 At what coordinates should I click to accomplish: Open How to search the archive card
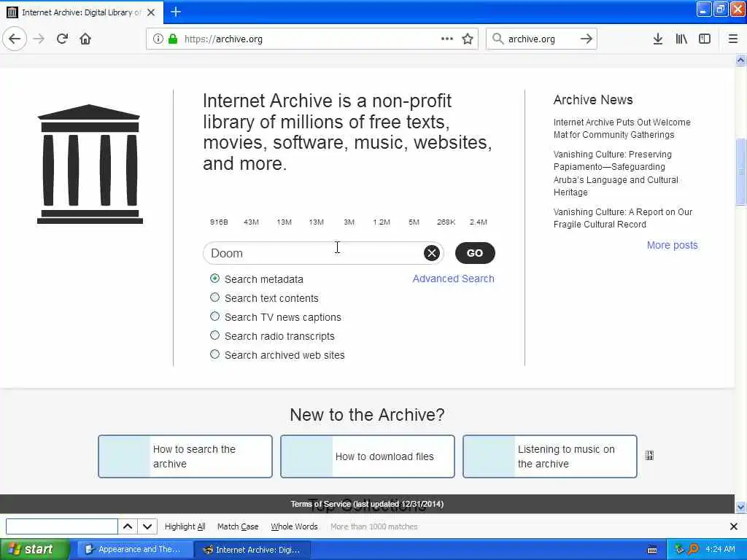click(185, 456)
